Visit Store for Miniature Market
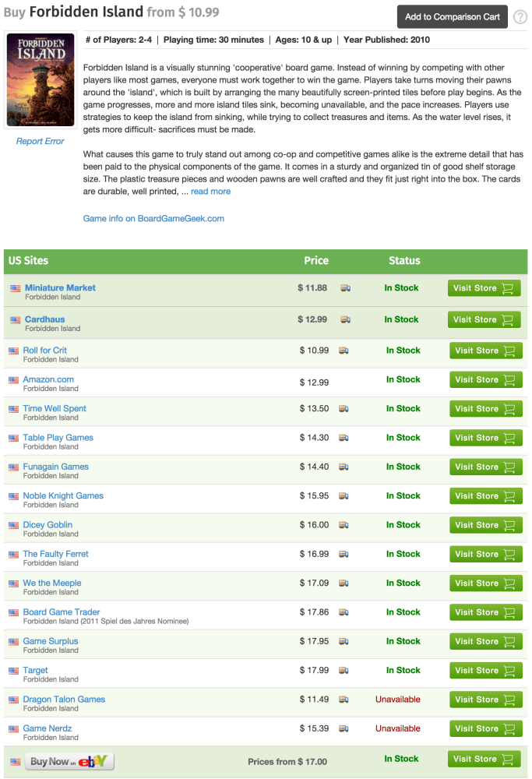532x779 pixels. [484, 288]
